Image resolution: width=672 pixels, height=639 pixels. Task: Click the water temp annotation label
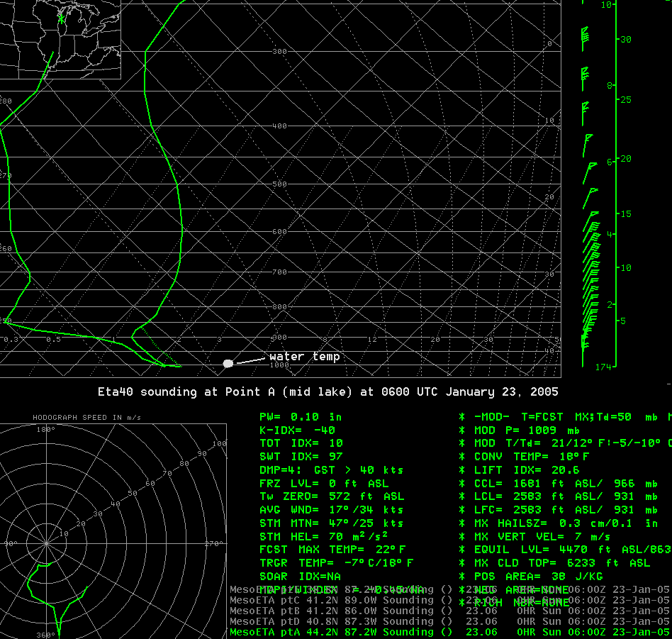pyautogui.click(x=304, y=356)
